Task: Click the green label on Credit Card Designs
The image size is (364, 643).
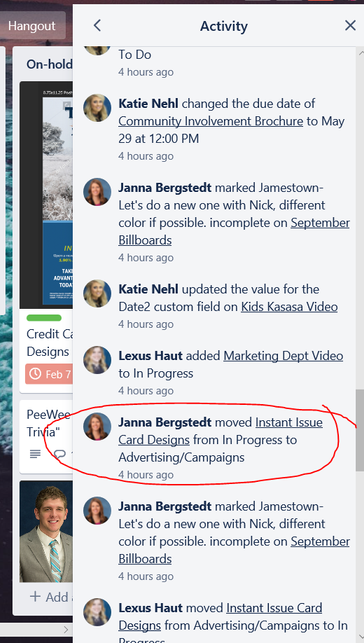Action: pos(44,318)
